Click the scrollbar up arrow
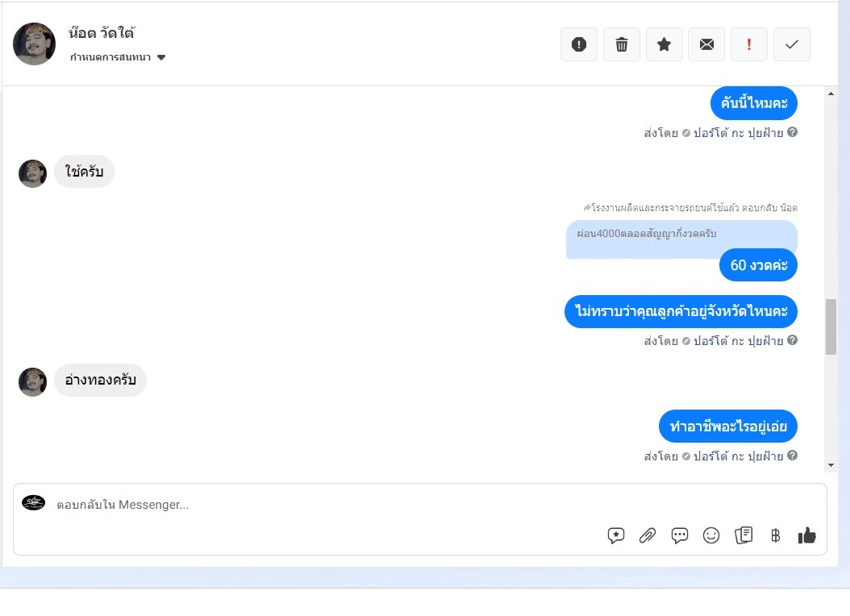The image size is (850, 616). pyautogui.click(x=831, y=94)
